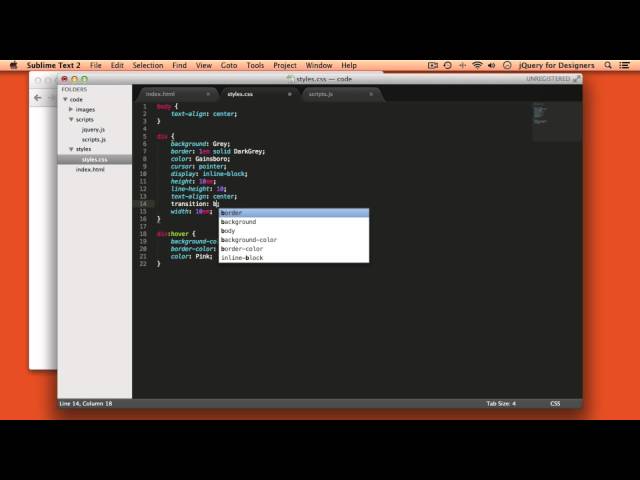
Task: Open the Selection menu
Action: (148, 65)
